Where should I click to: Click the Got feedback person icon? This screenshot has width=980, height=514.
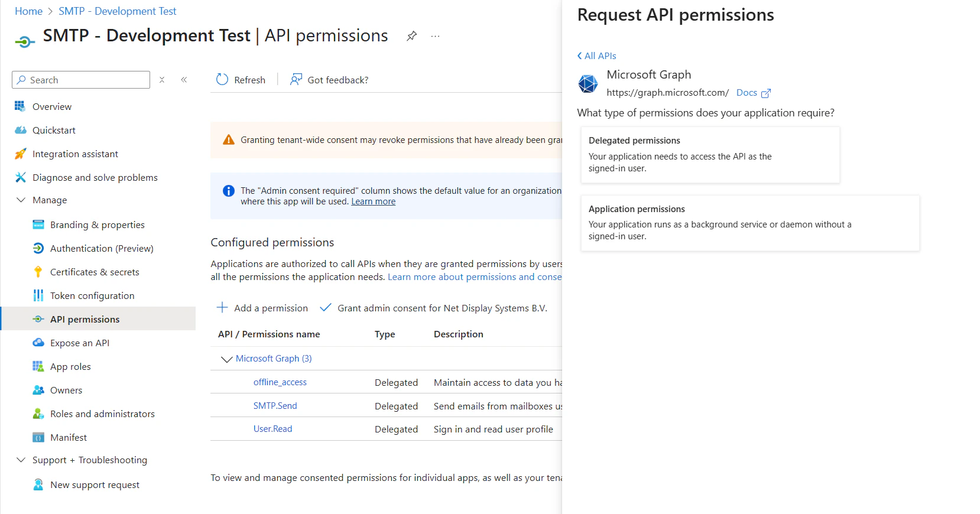296,79
